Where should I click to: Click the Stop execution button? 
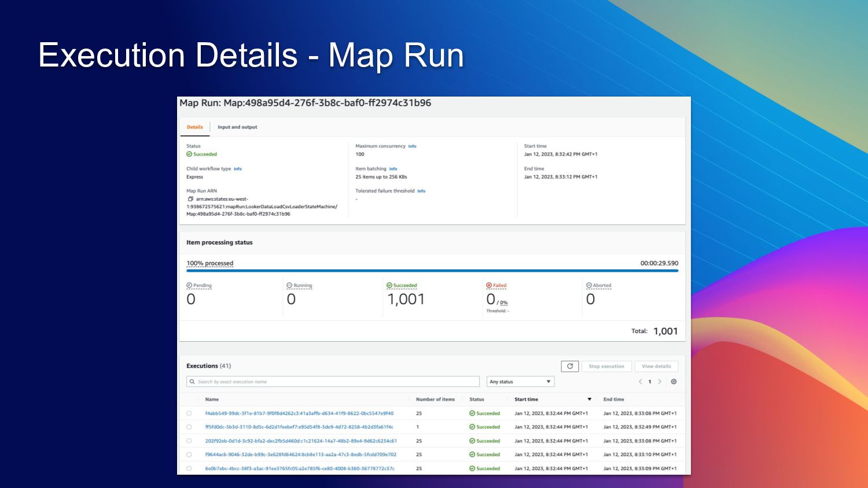tap(606, 367)
